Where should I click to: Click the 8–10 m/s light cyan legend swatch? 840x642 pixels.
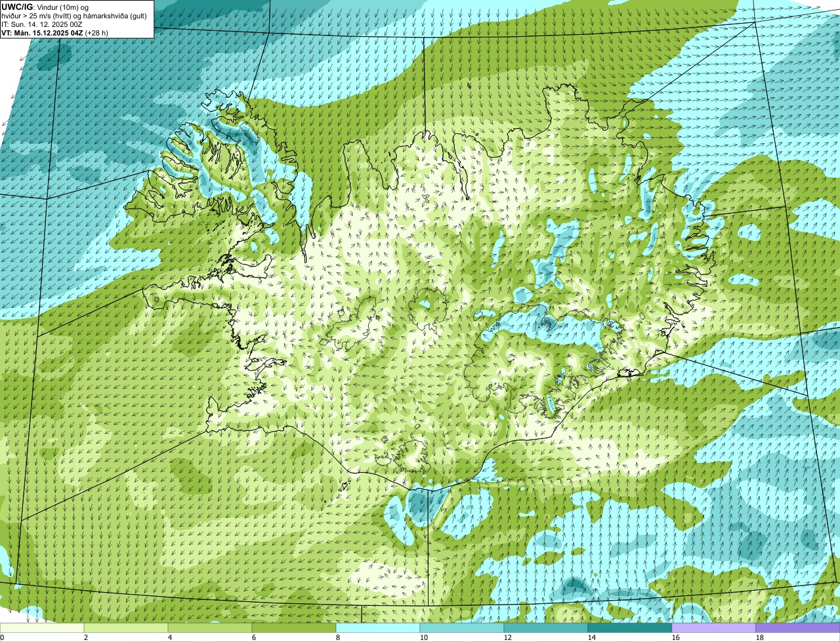378,628
